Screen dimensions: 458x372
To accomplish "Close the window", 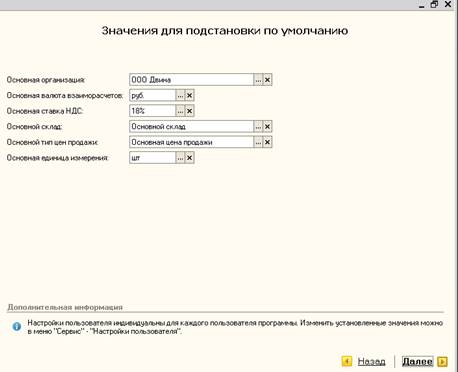I will (x=448, y=4).
